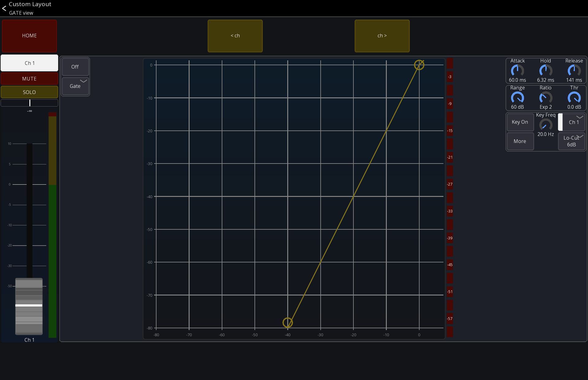Open the Gate type dropdown
This screenshot has width=588, height=380.
(x=75, y=86)
